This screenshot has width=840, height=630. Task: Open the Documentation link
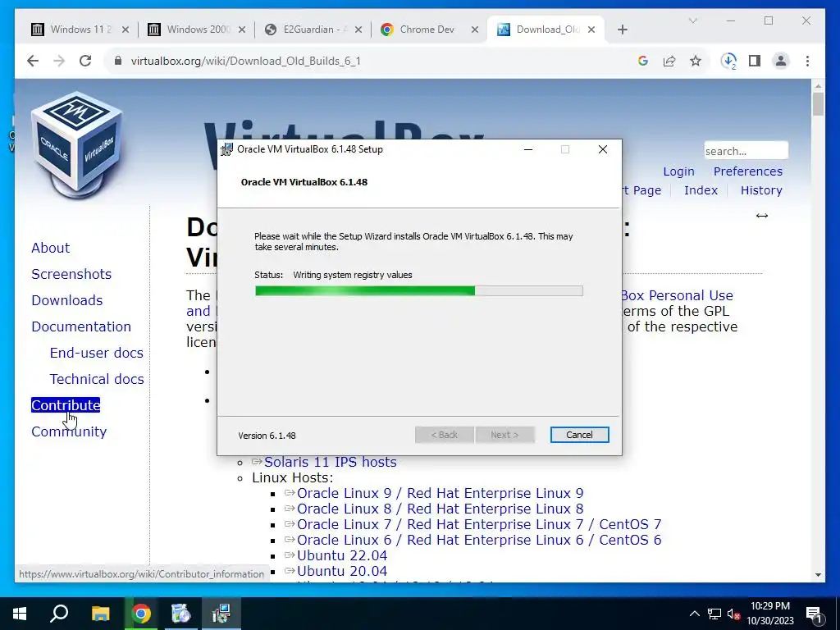(81, 326)
